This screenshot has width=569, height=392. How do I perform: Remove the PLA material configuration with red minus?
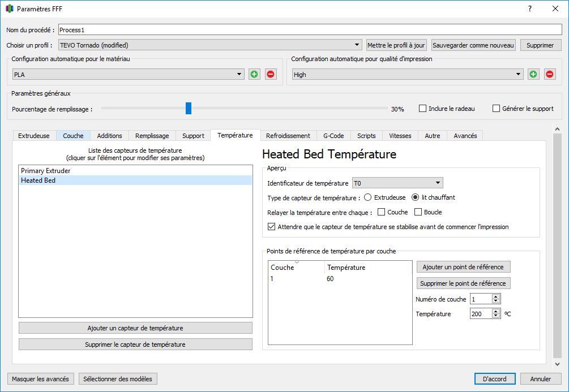tap(271, 74)
